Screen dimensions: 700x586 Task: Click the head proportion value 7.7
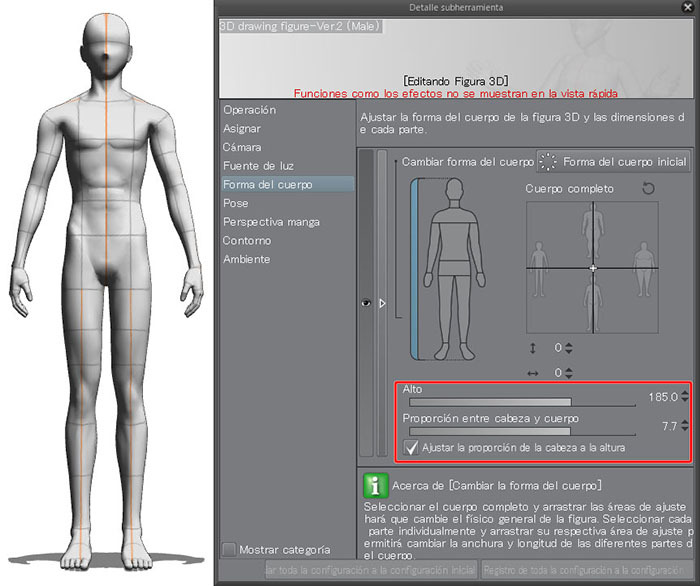coord(669,426)
